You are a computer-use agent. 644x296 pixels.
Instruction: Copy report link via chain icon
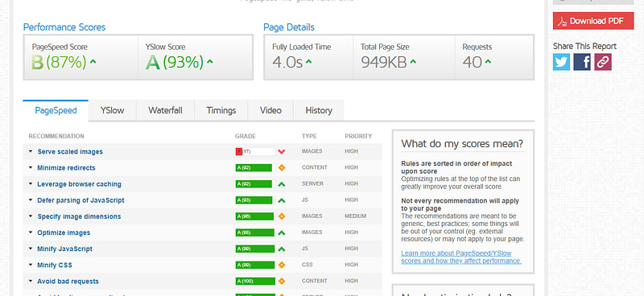pyautogui.click(x=602, y=62)
